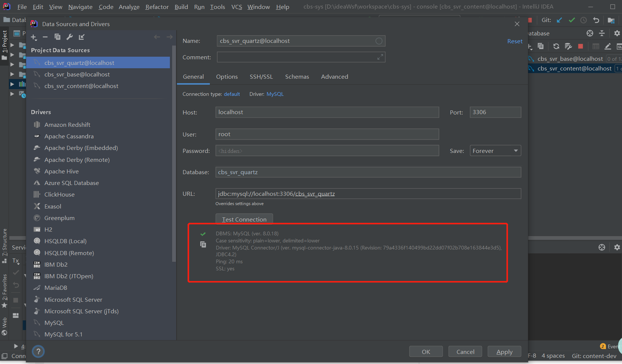Click the Git rollback undo icon
622x364 pixels.
click(x=596, y=20)
